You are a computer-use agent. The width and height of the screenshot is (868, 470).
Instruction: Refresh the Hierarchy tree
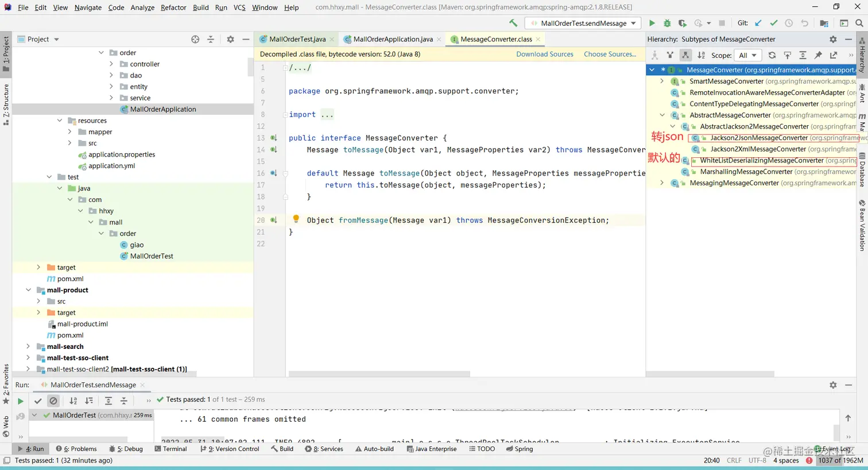point(772,55)
